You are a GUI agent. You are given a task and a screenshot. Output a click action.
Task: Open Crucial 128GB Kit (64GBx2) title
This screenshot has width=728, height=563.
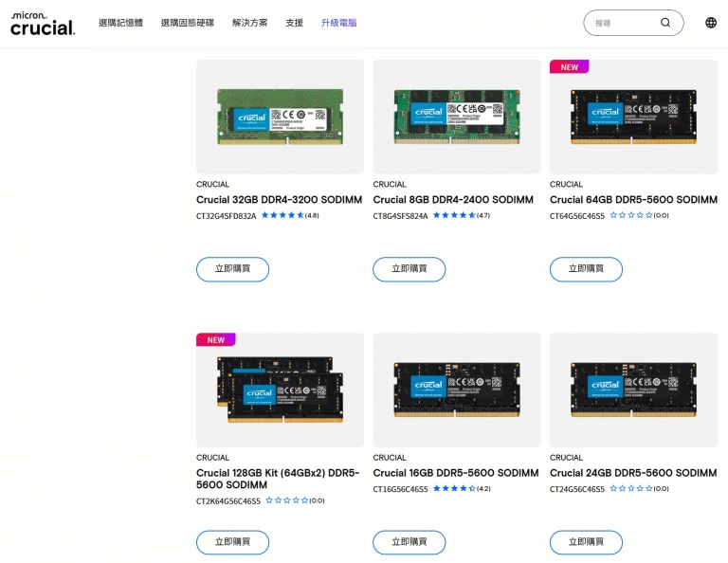click(x=278, y=479)
